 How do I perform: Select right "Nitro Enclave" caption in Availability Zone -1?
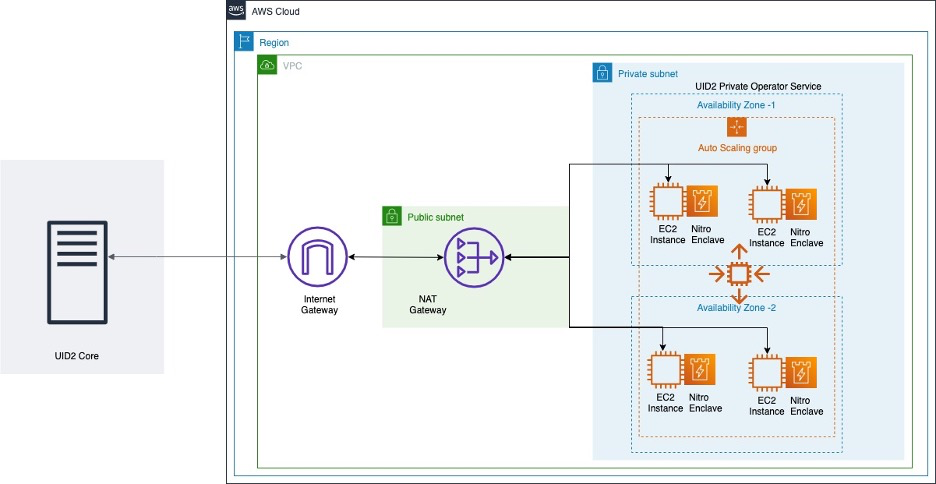[806, 238]
